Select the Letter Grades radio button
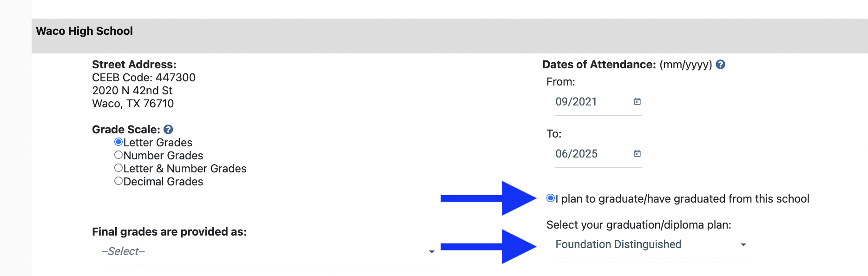 point(118,142)
